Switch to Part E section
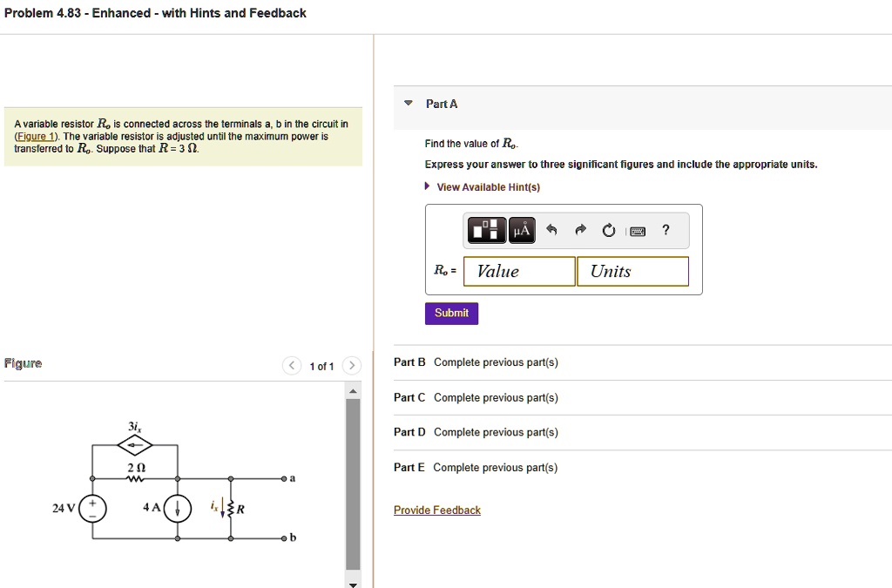The height and width of the screenshot is (588, 892). [409, 467]
